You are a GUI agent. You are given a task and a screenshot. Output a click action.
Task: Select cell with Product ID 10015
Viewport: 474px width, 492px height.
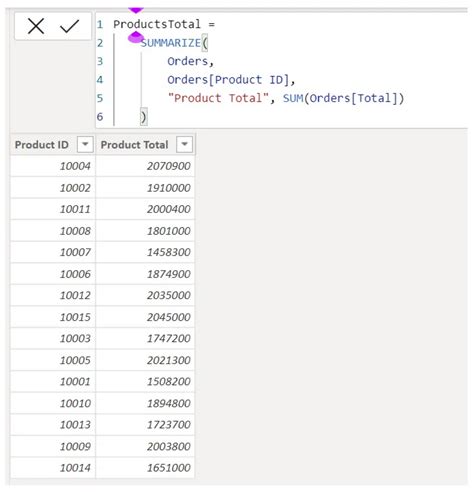click(x=53, y=317)
